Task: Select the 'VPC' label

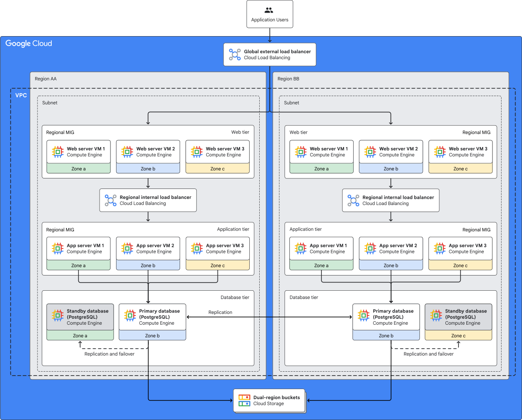Action: [21, 95]
